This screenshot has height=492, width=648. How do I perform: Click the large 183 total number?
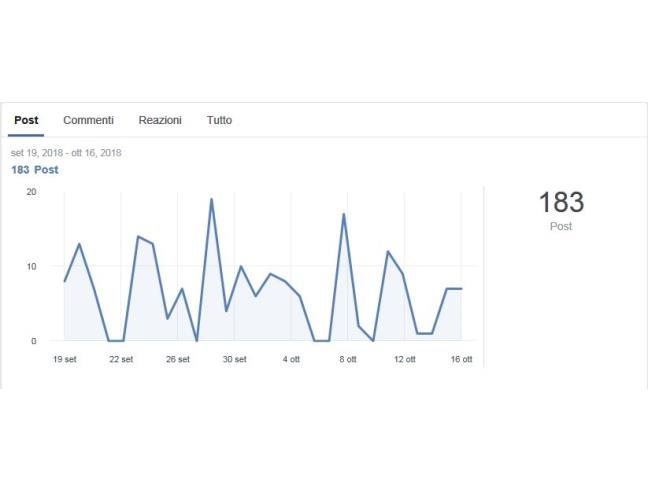pos(561,202)
